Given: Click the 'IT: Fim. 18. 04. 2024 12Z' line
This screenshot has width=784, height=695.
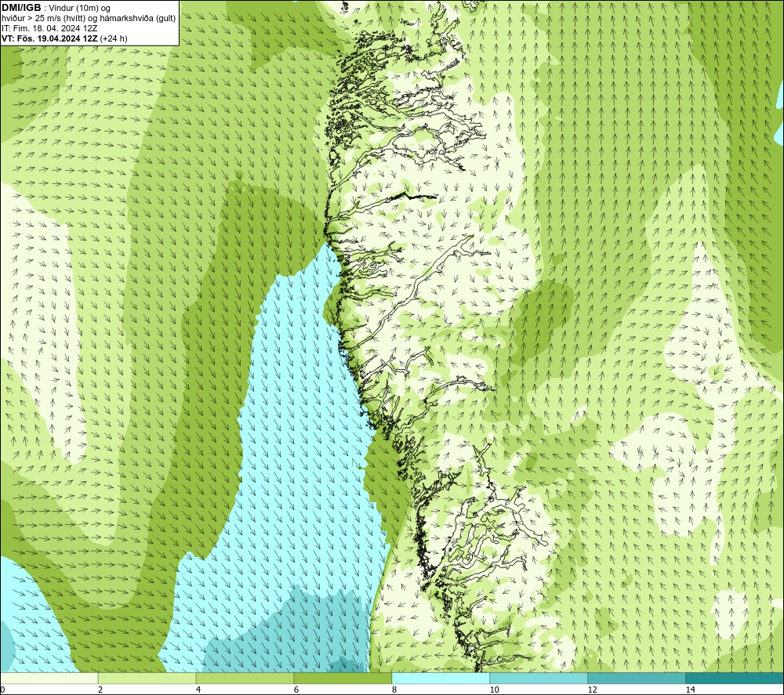Looking at the screenshot, I should [x=49, y=28].
